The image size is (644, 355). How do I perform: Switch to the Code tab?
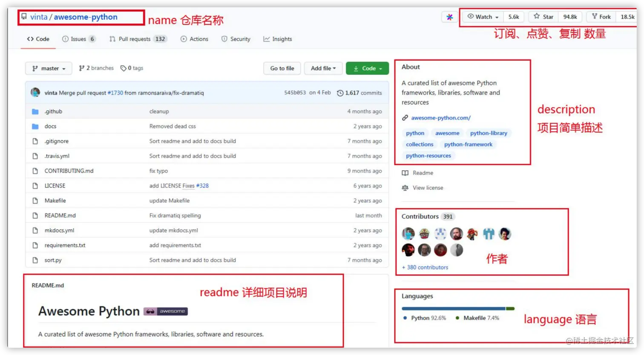pyautogui.click(x=38, y=39)
